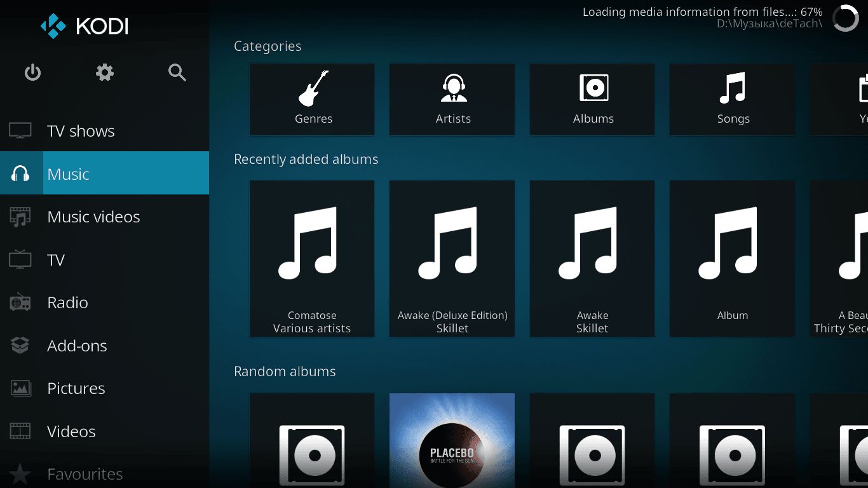Open the Radio menu item
Image resolution: width=868 pixels, height=488 pixels.
[x=104, y=302]
